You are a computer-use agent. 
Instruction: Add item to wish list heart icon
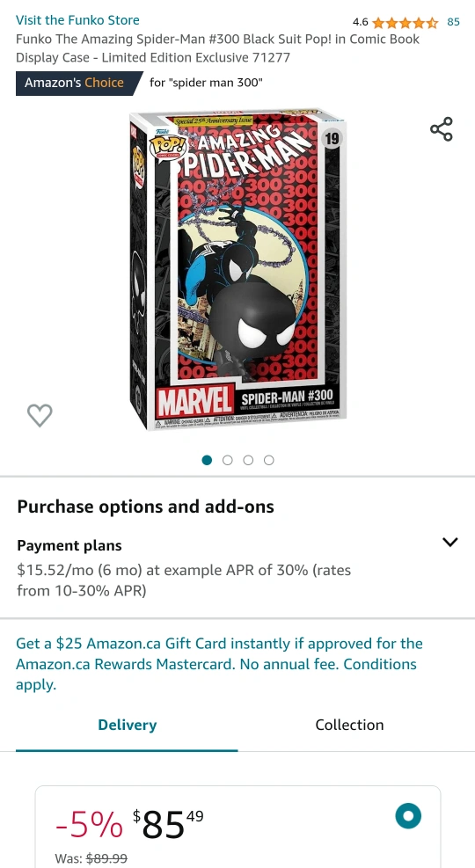pyautogui.click(x=40, y=415)
